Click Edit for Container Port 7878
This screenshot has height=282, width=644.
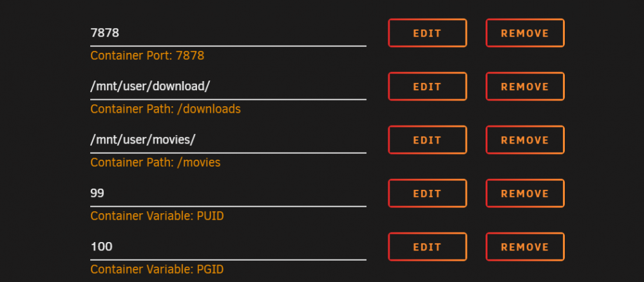click(x=427, y=33)
